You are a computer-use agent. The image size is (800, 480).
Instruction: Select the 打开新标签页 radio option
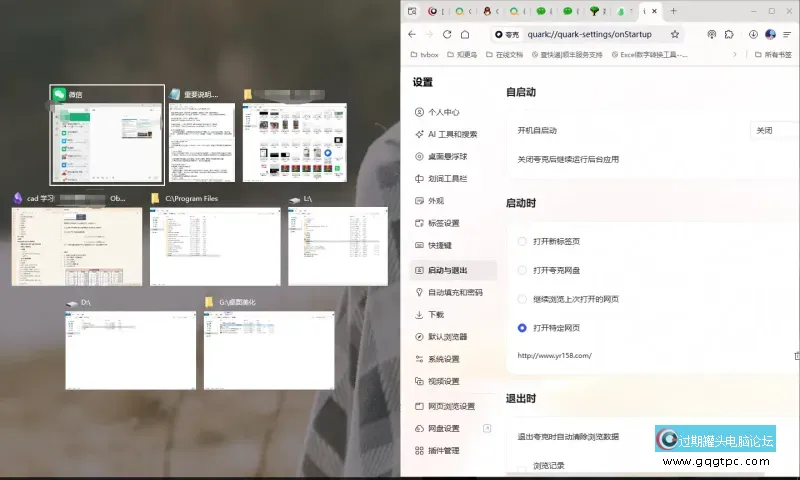(x=522, y=241)
